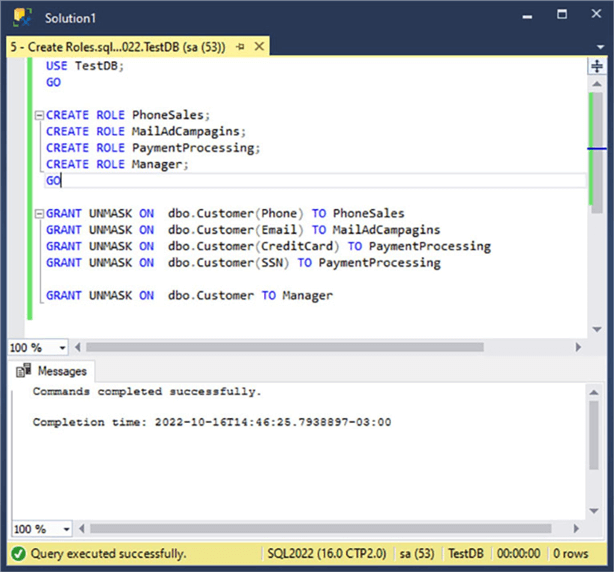Click the Messages pane scroll up arrow

(594, 392)
